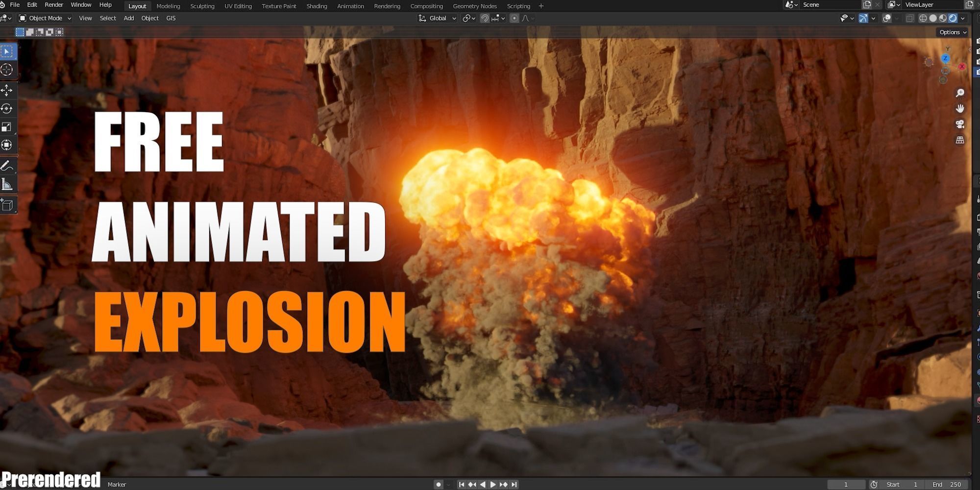This screenshot has height=490, width=980.
Task: Jump to previous keyframe
Action: [472, 484]
